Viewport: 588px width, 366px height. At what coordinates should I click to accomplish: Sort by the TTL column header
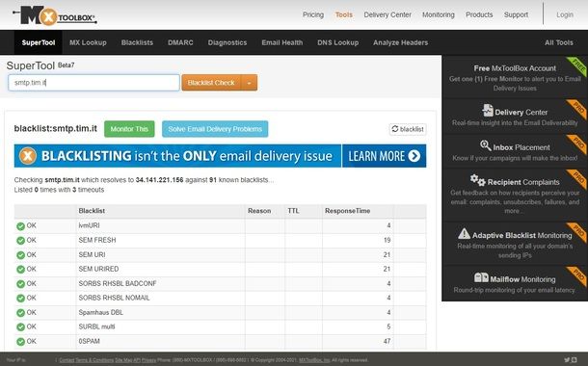[293, 211]
